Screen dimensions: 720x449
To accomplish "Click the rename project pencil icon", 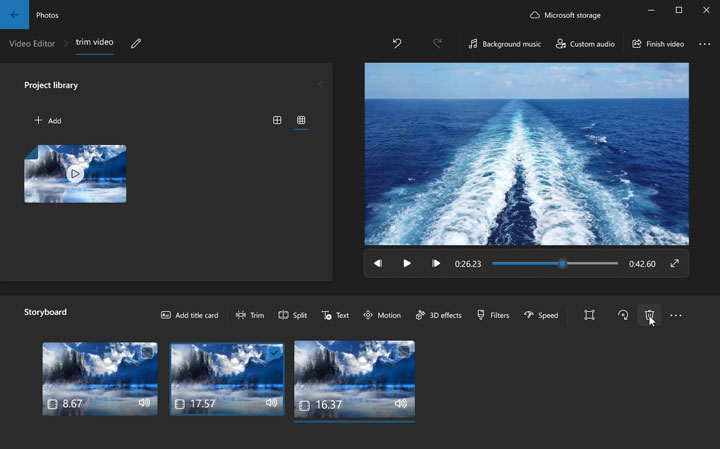I will point(136,44).
